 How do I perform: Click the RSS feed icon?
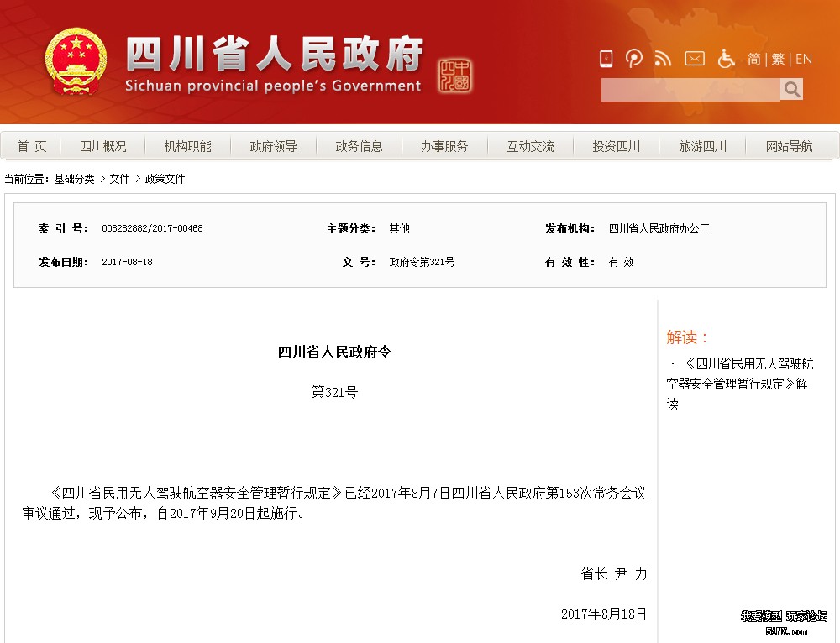[x=663, y=59]
